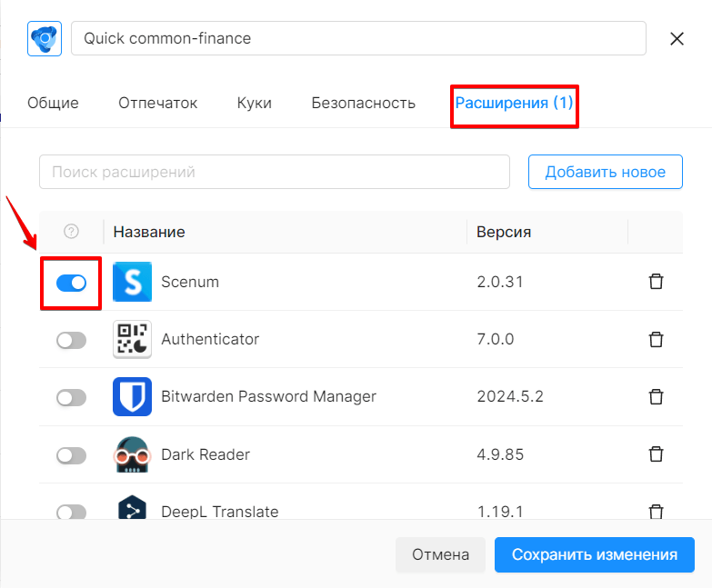Remove Bitwarden Password Manager via trash icon
This screenshot has width=712, height=588.
pyautogui.click(x=656, y=396)
